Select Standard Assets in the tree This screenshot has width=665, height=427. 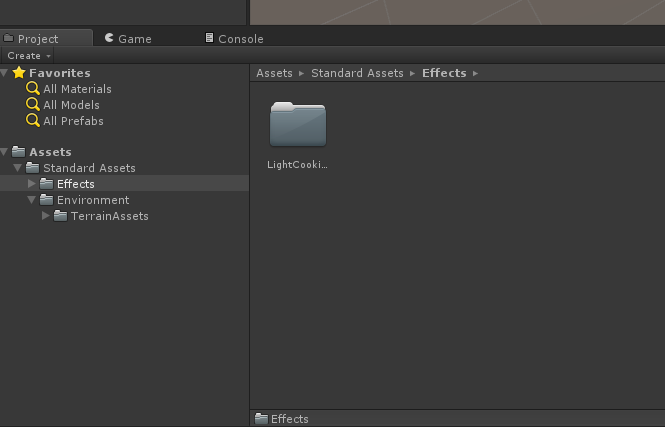[89, 168]
